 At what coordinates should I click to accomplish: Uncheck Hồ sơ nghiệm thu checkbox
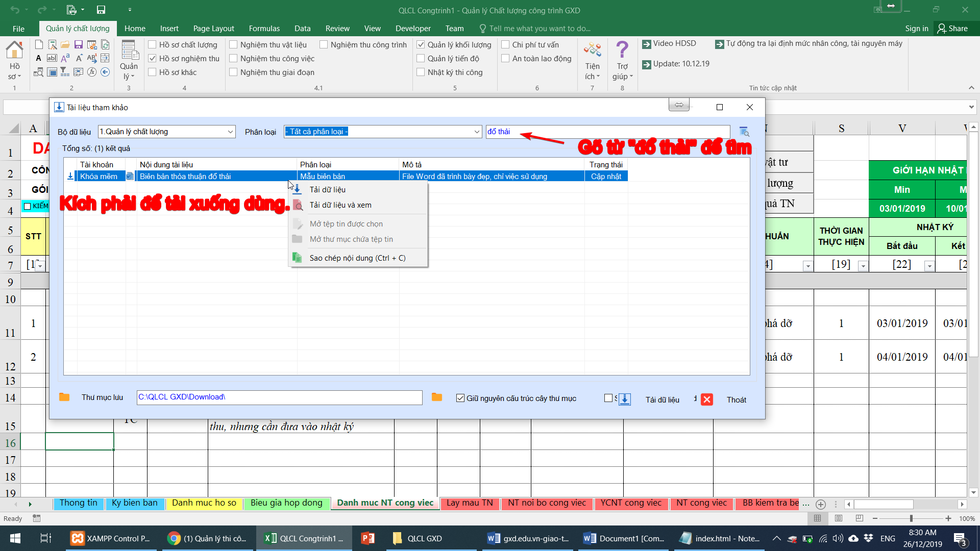pyautogui.click(x=152, y=58)
